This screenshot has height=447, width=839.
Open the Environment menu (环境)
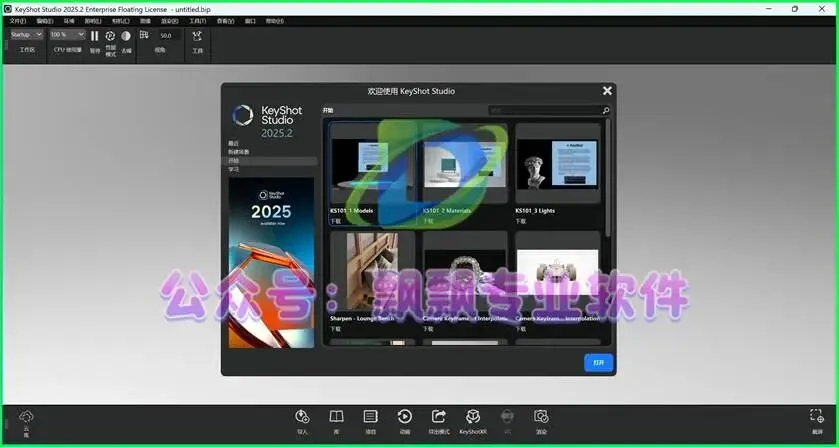click(69, 21)
